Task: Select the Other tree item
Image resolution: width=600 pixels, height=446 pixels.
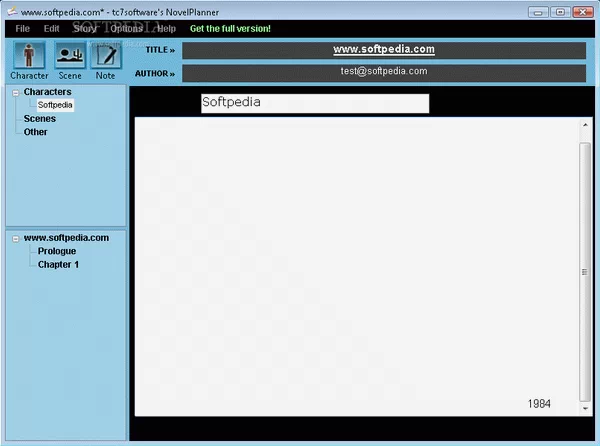Action: coord(36,132)
